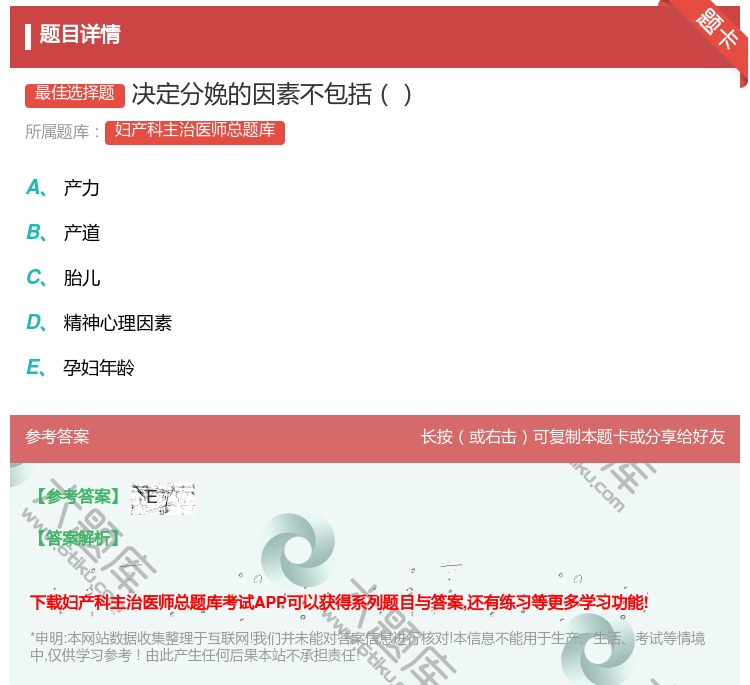This screenshot has width=750, height=685.
Task: Click the 产力 answer text
Action: [x=81, y=188]
